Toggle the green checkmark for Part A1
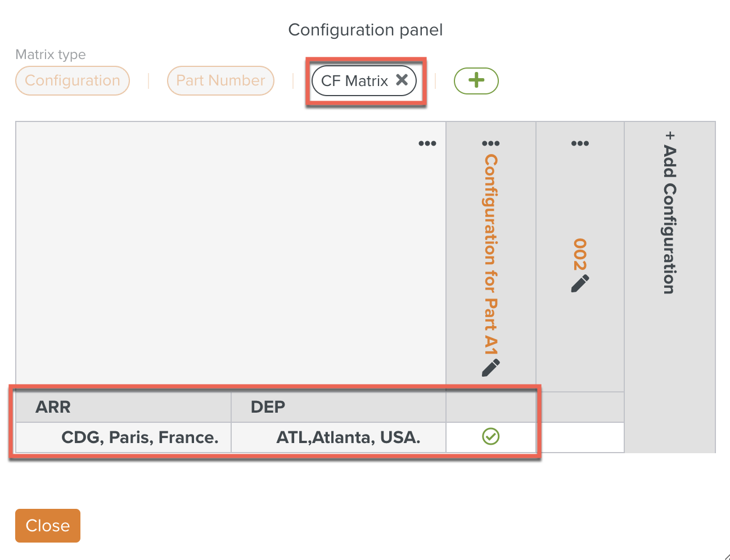730x560 pixels. point(490,436)
